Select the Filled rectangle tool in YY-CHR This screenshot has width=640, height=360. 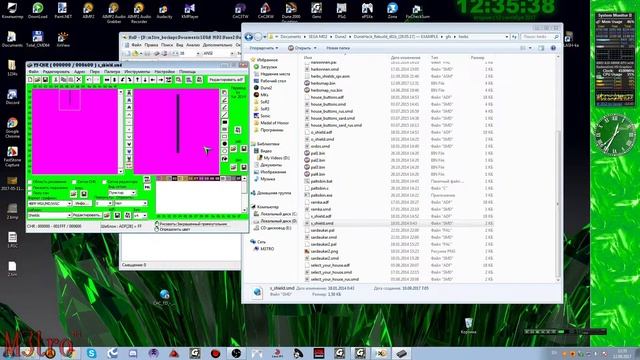(224, 122)
